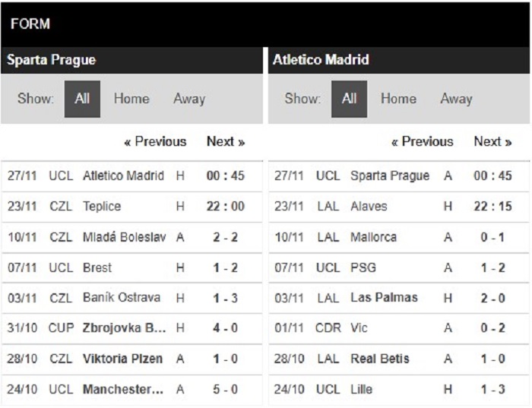Open the PSG 1-2 match row
This screenshot has height=408, width=532.
[x=399, y=267]
